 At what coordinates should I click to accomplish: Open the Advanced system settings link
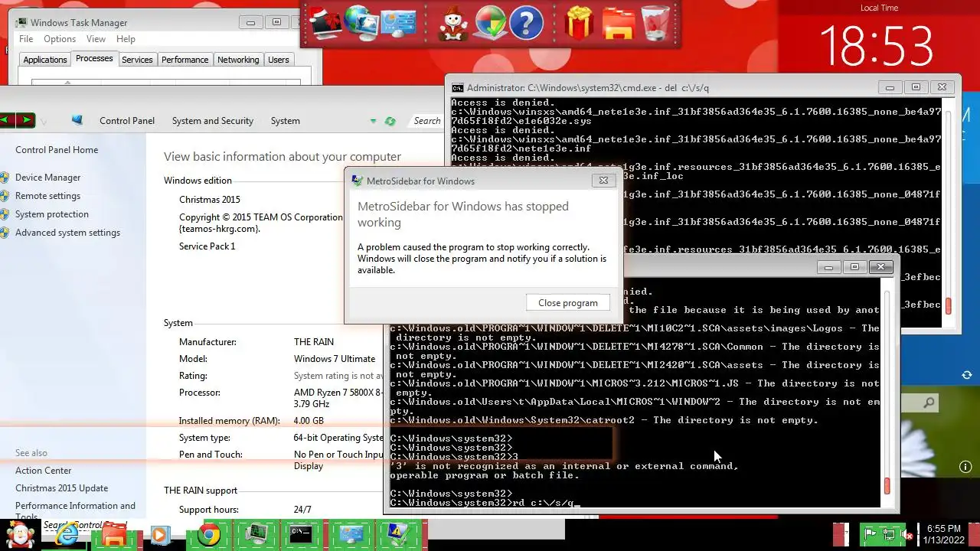pos(67,233)
